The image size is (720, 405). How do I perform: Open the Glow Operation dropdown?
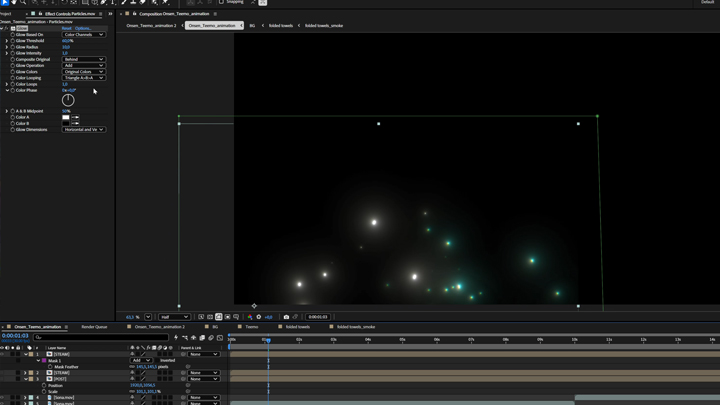tap(84, 65)
